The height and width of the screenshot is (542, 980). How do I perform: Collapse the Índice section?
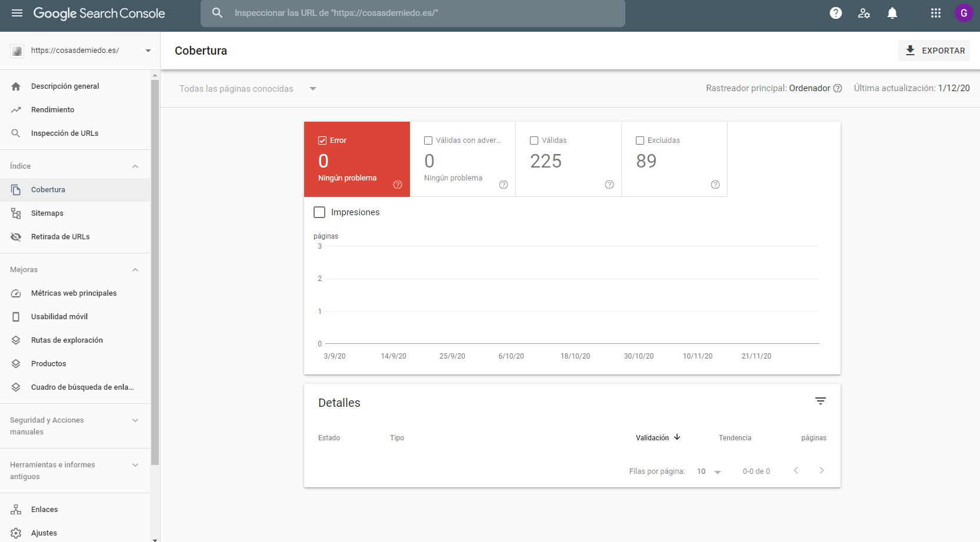(x=135, y=166)
